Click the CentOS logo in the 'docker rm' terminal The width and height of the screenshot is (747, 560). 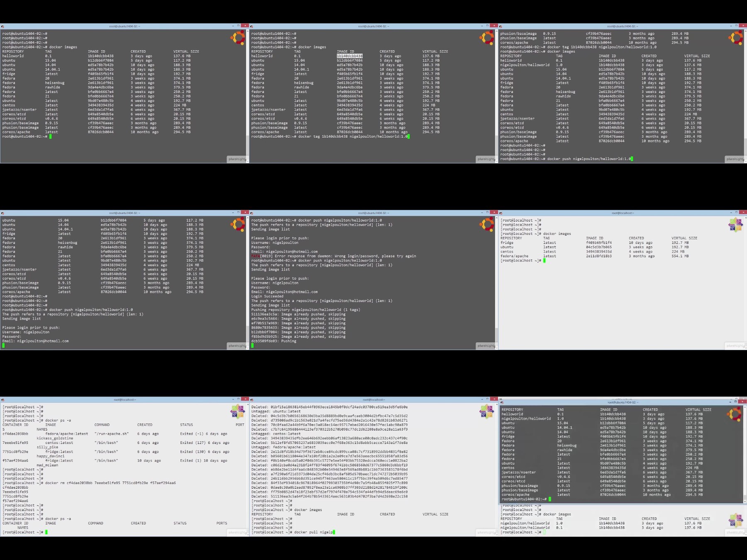[238, 411]
